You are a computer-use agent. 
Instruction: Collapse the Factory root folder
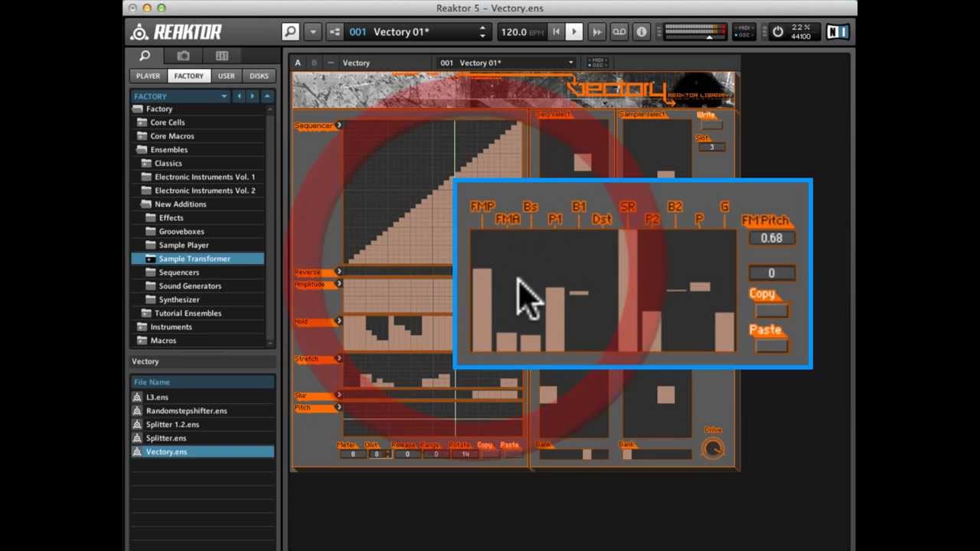[x=137, y=109]
